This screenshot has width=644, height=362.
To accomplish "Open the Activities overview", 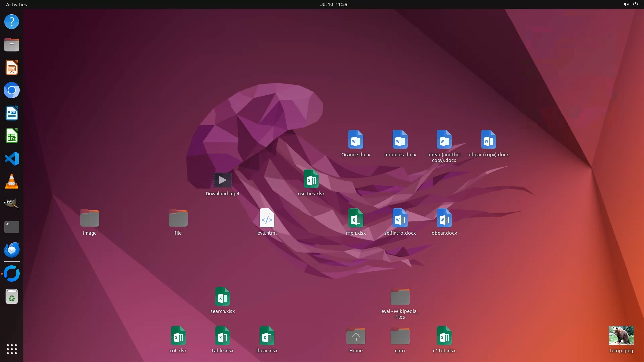I will pyautogui.click(x=16, y=4).
